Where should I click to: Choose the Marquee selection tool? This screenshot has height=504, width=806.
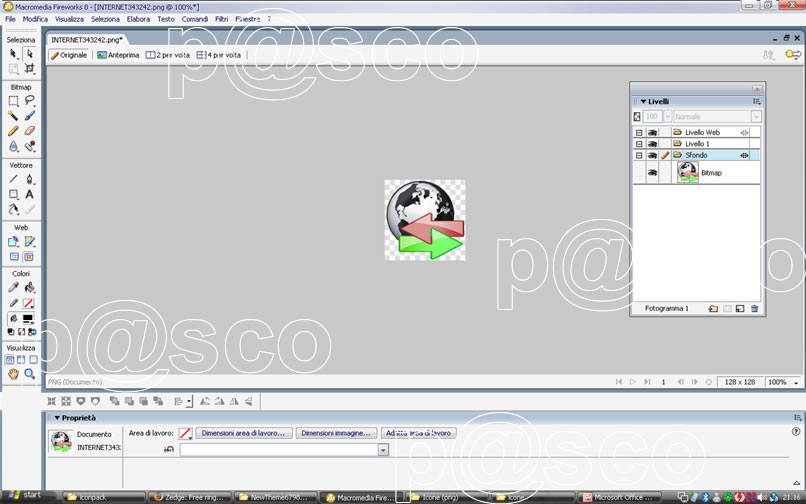tap(13, 101)
